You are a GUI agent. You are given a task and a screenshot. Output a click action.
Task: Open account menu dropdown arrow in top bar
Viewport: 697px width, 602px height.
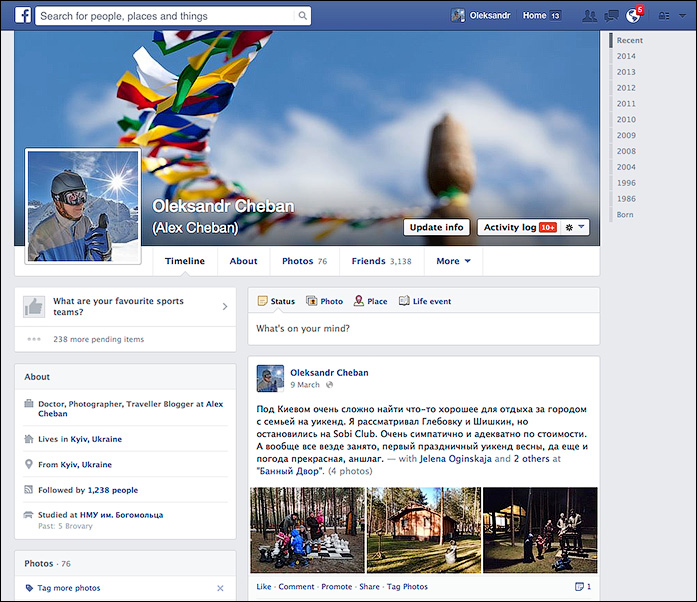682,16
